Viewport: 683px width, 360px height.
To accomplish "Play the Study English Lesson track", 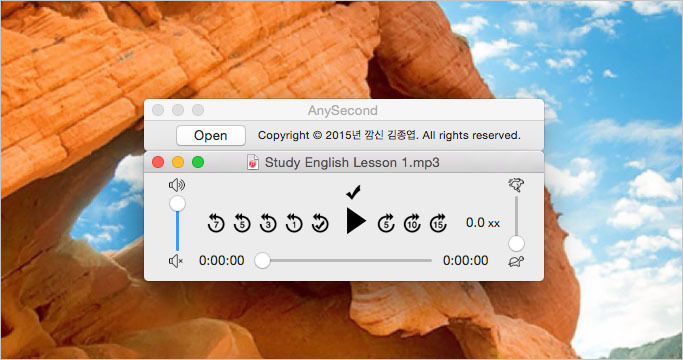I will pos(355,221).
